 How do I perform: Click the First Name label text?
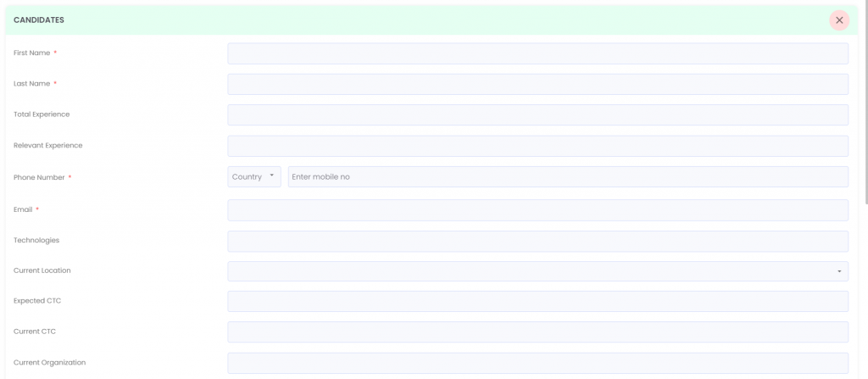click(32, 53)
